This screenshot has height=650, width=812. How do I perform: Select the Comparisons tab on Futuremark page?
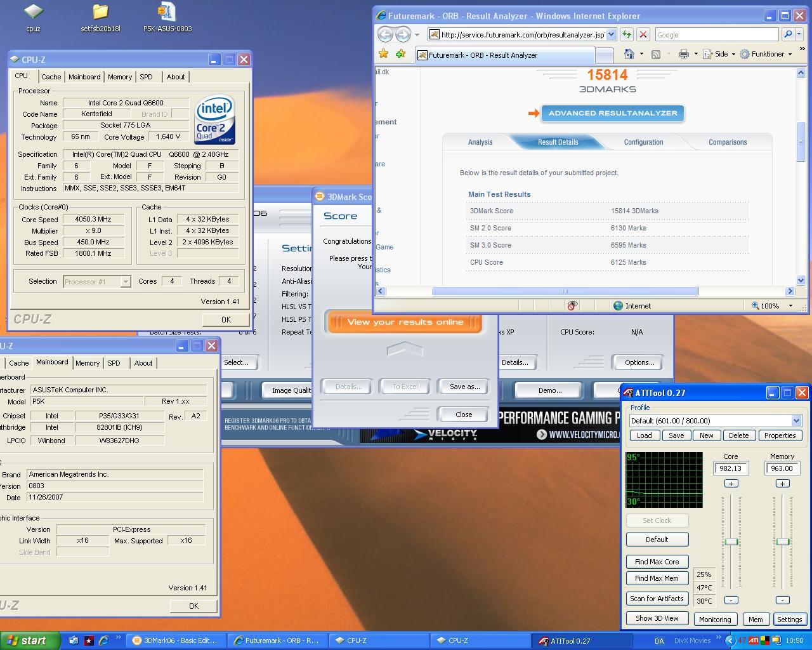point(728,142)
